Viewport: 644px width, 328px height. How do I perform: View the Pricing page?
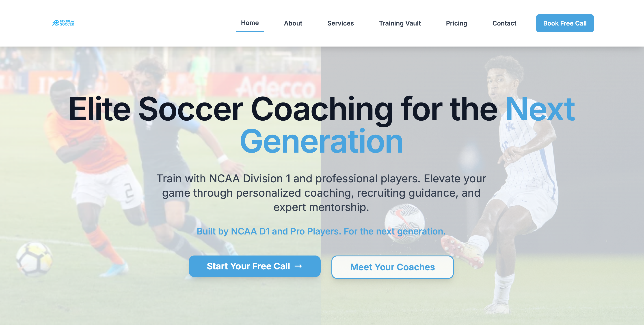456,23
